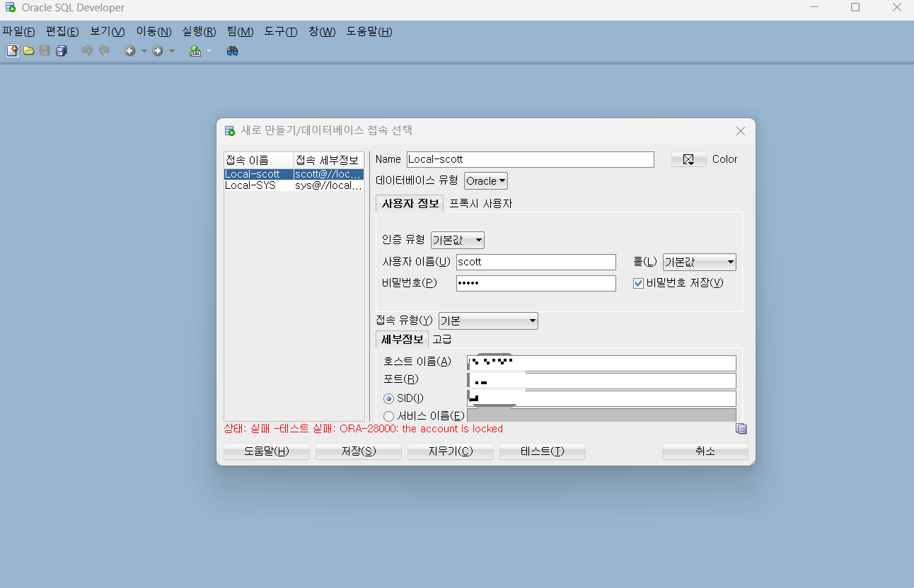Click the 비밀번호 input field
The width and height of the screenshot is (914, 588).
536,283
